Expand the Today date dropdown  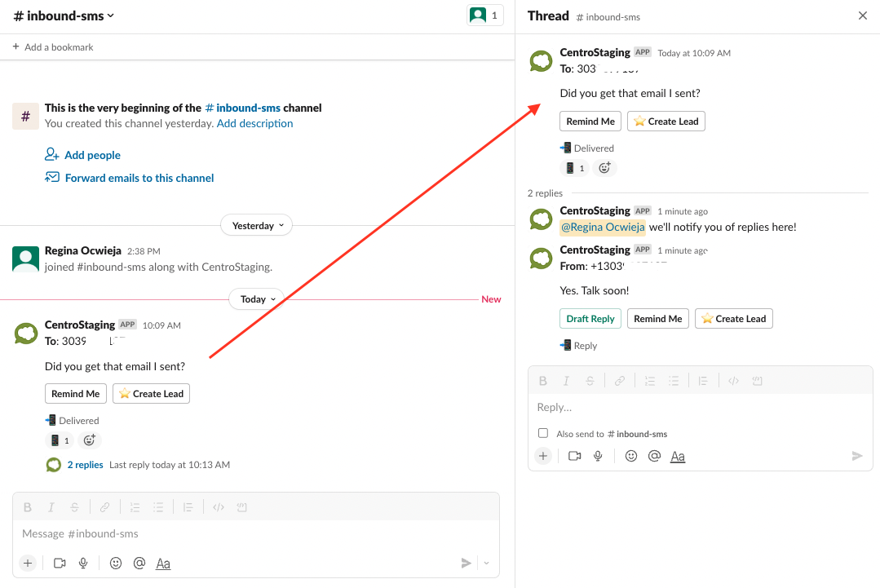pyautogui.click(x=256, y=299)
